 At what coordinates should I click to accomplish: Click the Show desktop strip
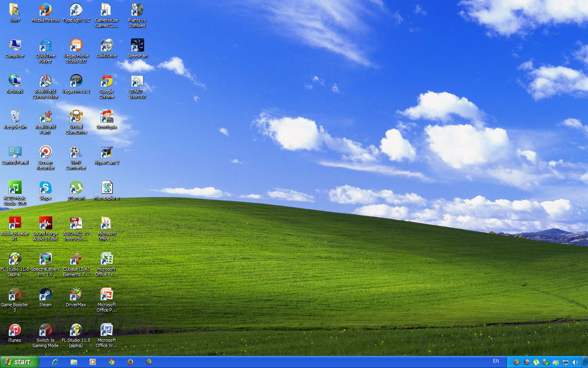[x=585, y=362]
